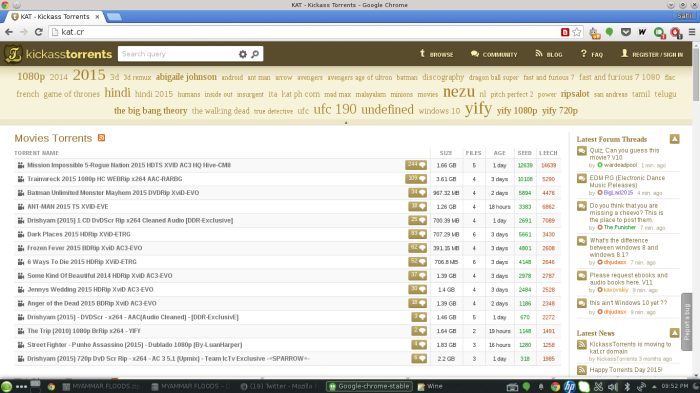Open comments bubble for Dark Places torrent
The image size is (700, 393).
tap(417, 234)
